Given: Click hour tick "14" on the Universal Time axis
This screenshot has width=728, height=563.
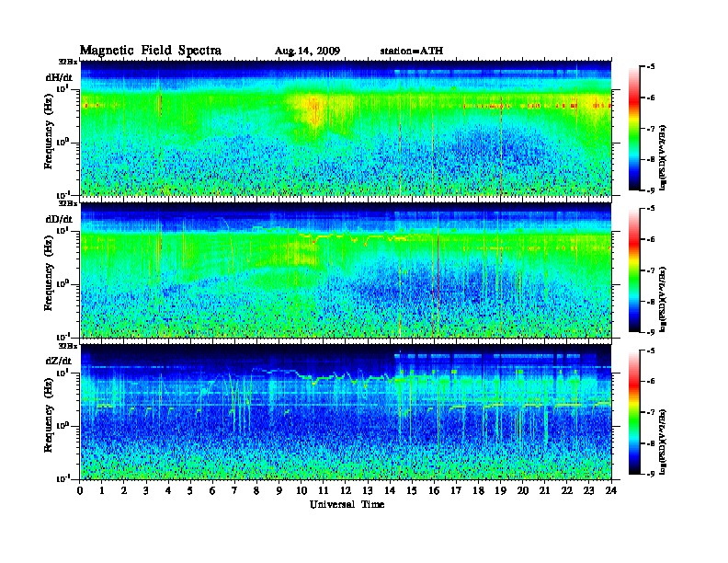Looking at the screenshot, I should 390,490.
